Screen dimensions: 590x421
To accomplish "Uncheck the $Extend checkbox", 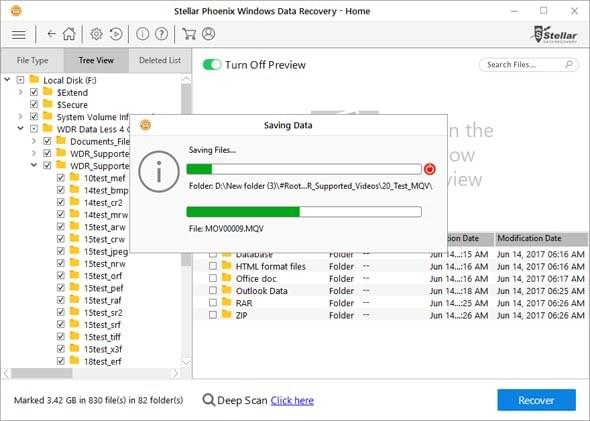I will [34, 92].
